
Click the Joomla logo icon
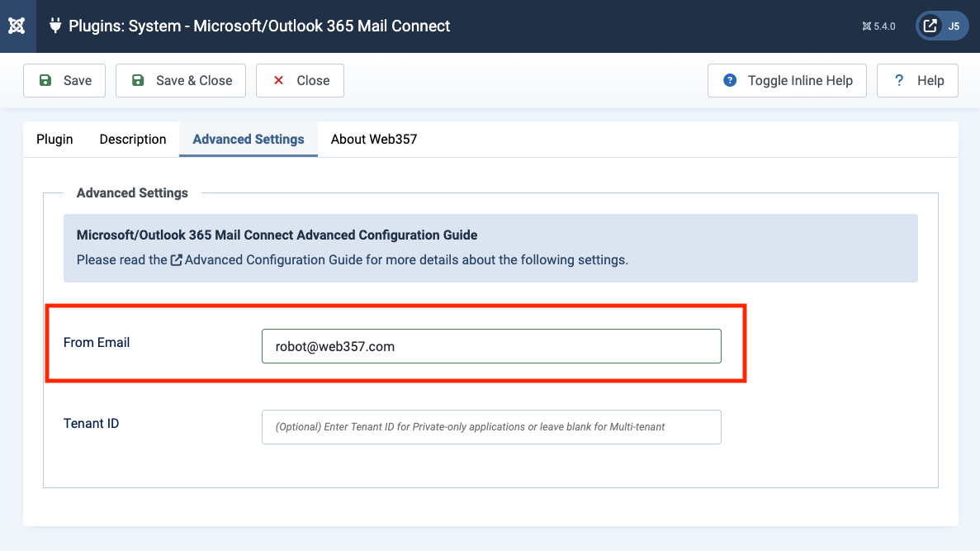pyautogui.click(x=17, y=26)
